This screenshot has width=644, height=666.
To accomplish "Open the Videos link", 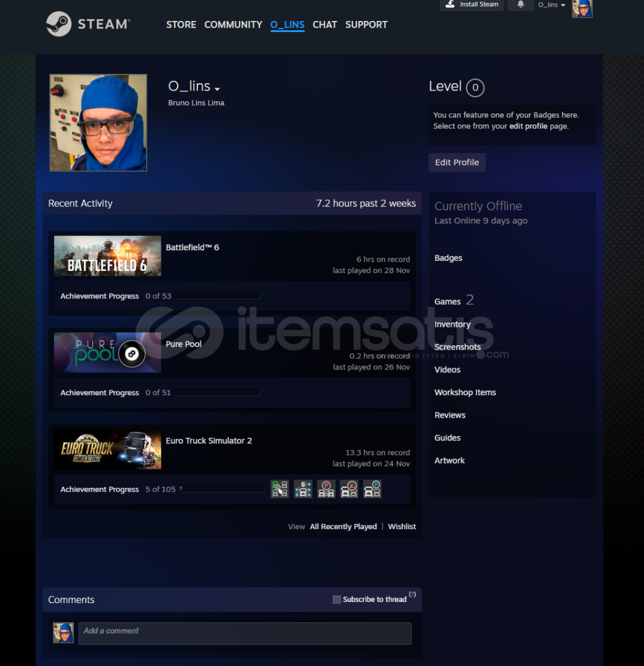I will click(447, 369).
